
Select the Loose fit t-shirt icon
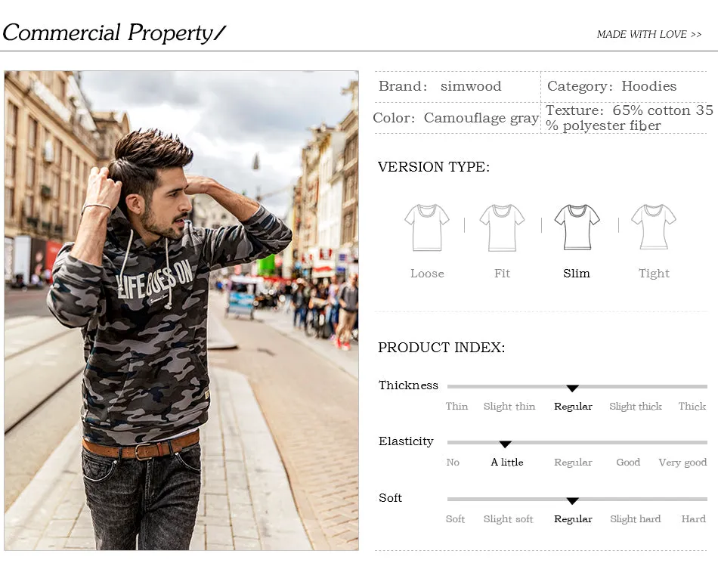click(x=427, y=227)
